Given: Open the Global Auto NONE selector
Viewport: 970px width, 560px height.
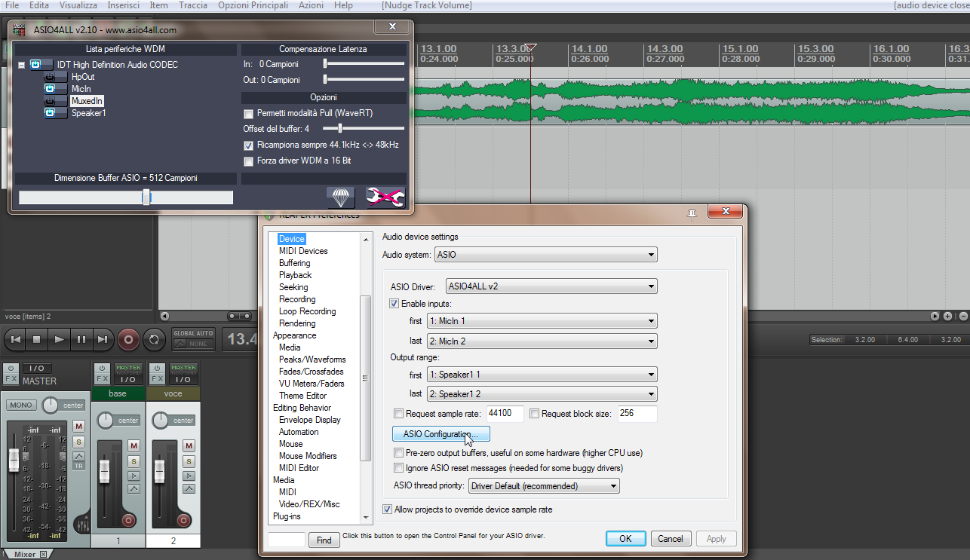Looking at the screenshot, I should (193, 344).
